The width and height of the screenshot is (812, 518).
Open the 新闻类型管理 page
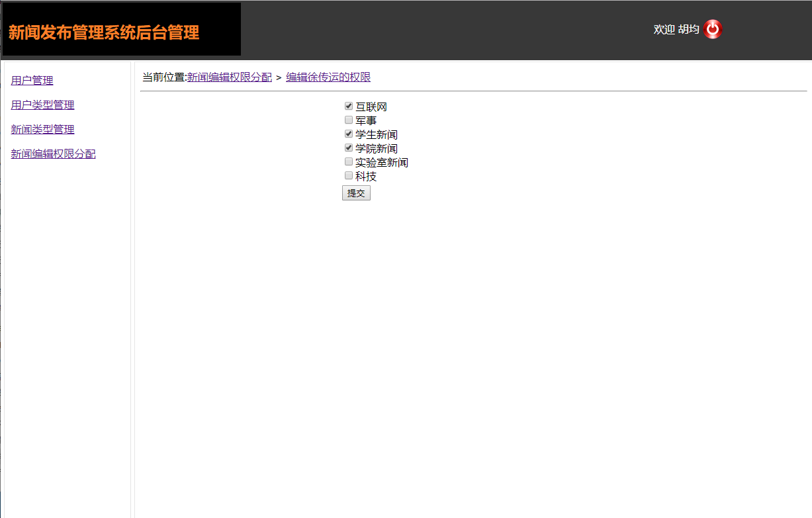[42, 129]
